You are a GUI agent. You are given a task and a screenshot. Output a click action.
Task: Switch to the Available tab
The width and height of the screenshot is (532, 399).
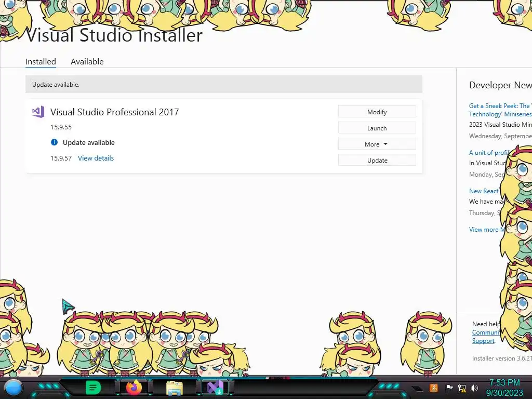87,61
